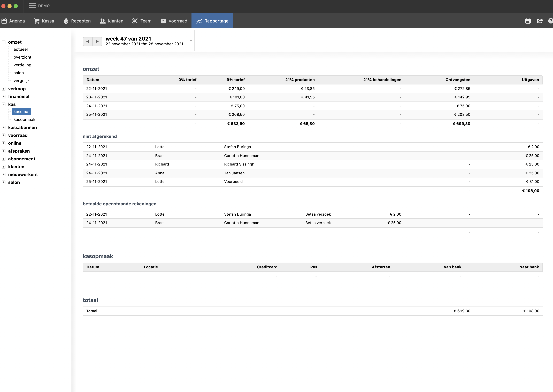Screen dimensions: 553x392
Task: Select the verdeling item under omzet
Action: (22, 65)
